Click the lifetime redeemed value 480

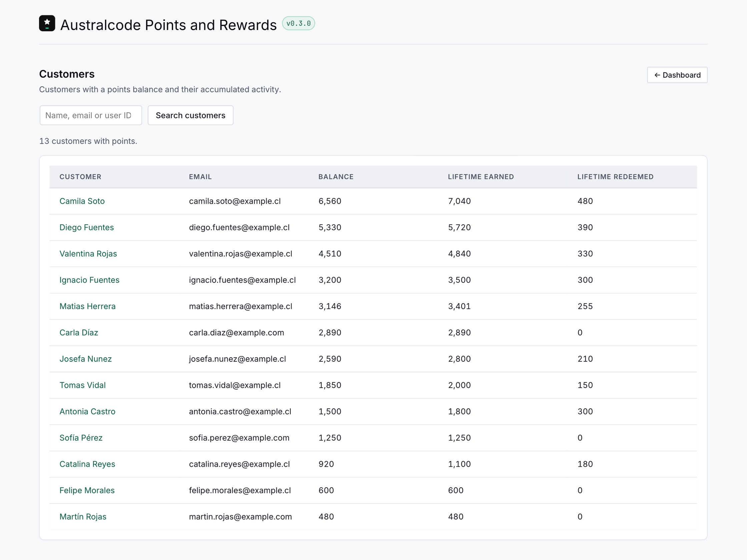point(585,201)
